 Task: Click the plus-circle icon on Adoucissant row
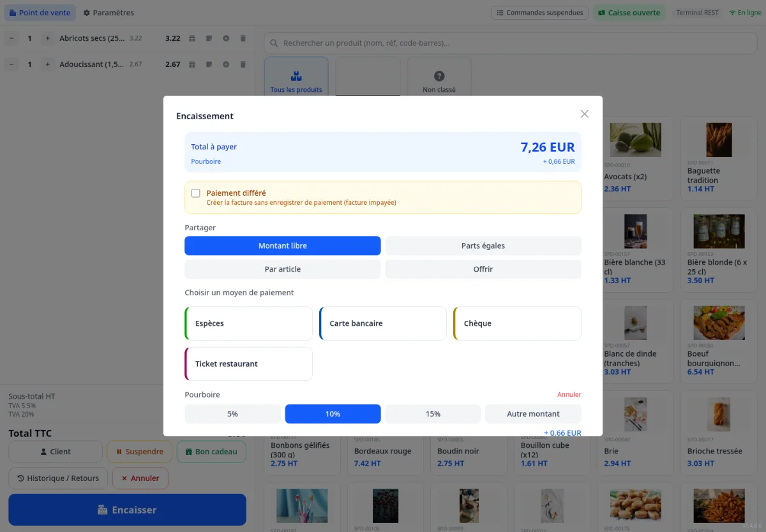click(226, 64)
